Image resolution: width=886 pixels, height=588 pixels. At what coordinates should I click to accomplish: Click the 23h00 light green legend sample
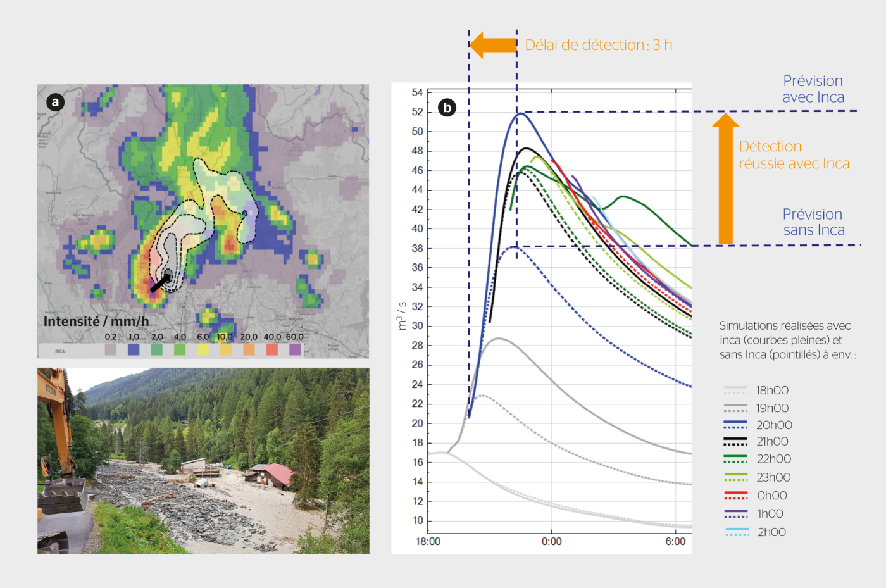tap(735, 476)
